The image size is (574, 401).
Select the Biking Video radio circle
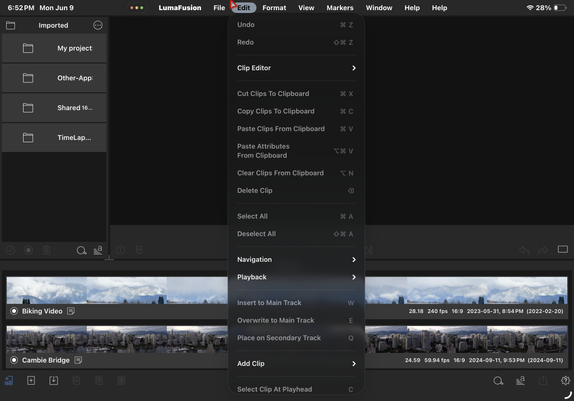click(x=14, y=311)
